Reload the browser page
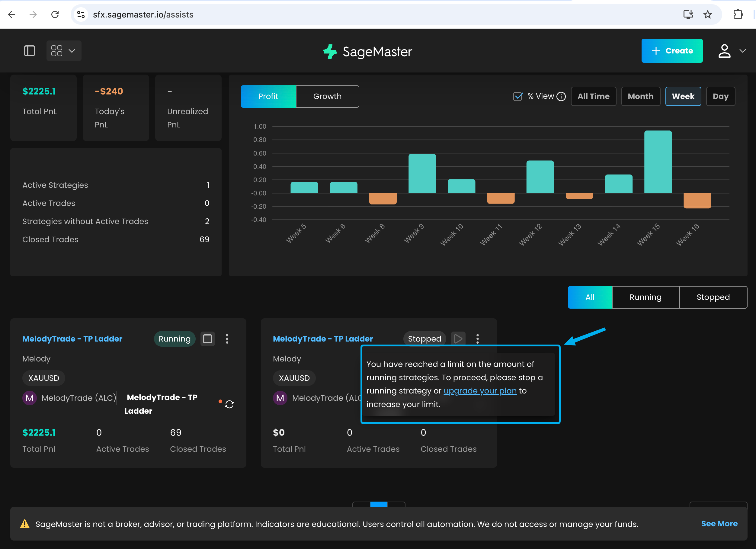The width and height of the screenshot is (756, 549). pyautogui.click(x=55, y=15)
